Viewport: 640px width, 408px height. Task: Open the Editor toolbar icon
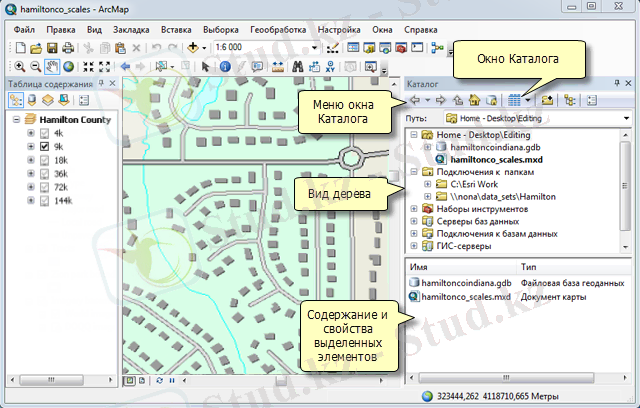coord(333,48)
